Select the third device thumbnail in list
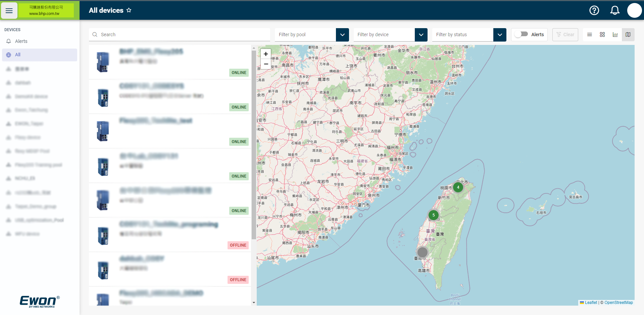The image size is (644, 315). coord(103,131)
